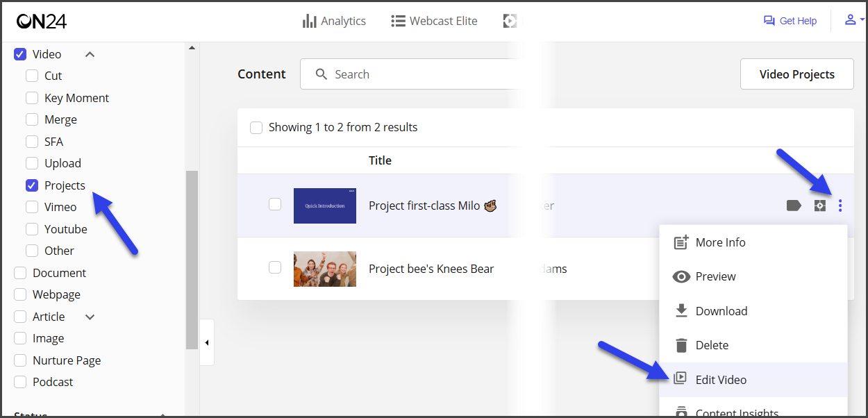Open the Video Projects button
The height and width of the screenshot is (418, 868).
(x=796, y=74)
